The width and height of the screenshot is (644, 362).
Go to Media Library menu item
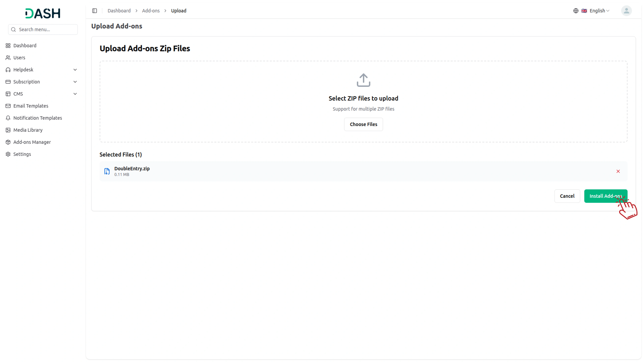(x=28, y=130)
